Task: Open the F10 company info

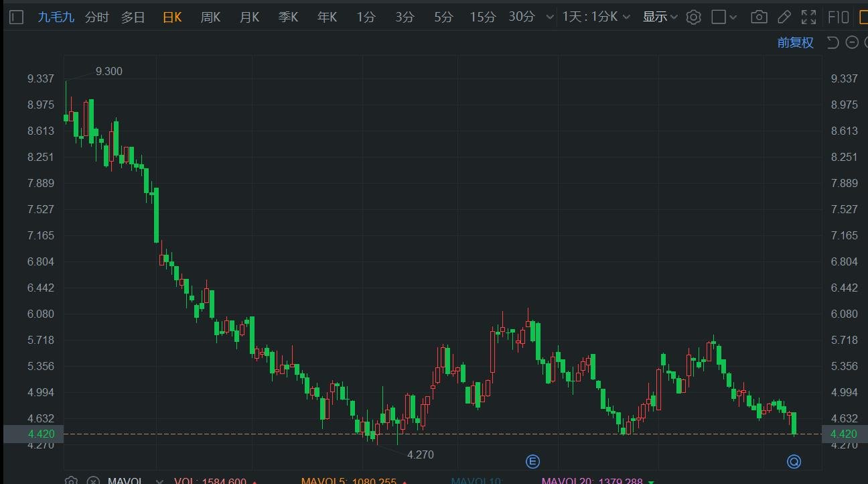Action: tap(839, 17)
